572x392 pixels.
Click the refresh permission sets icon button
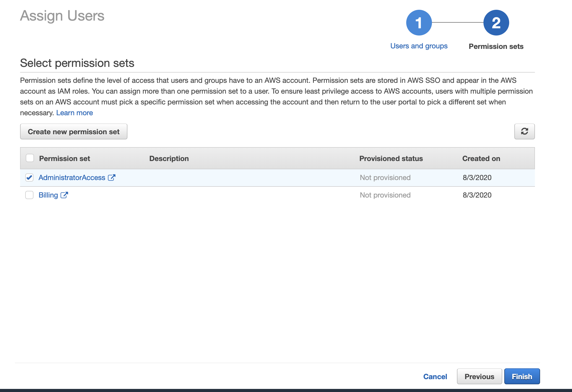524,131
